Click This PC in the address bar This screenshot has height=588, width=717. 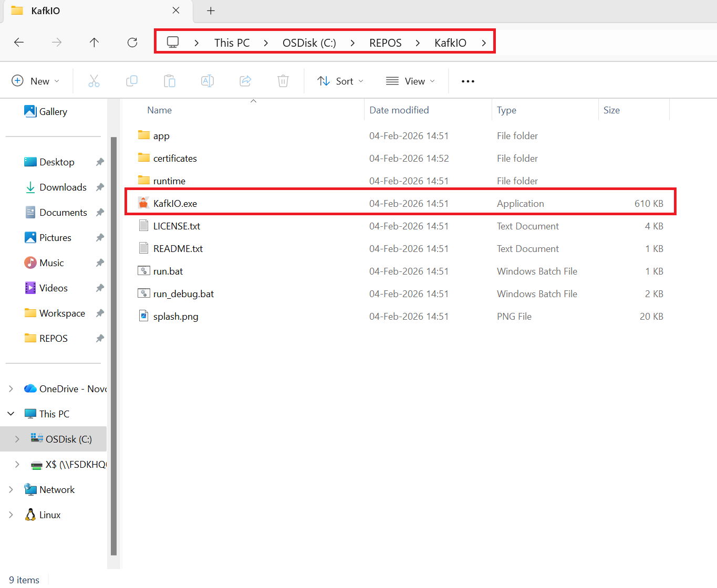[232, 43]
